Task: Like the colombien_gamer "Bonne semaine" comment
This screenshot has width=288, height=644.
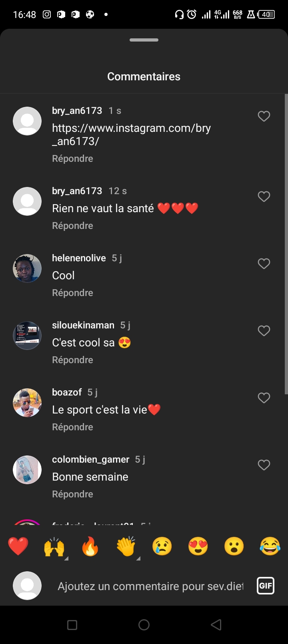Action: [264, 465]
